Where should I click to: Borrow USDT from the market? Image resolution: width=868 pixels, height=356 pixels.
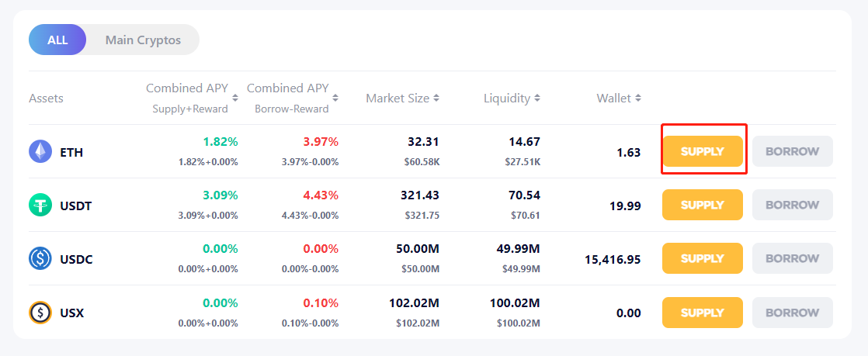[792, 206]
